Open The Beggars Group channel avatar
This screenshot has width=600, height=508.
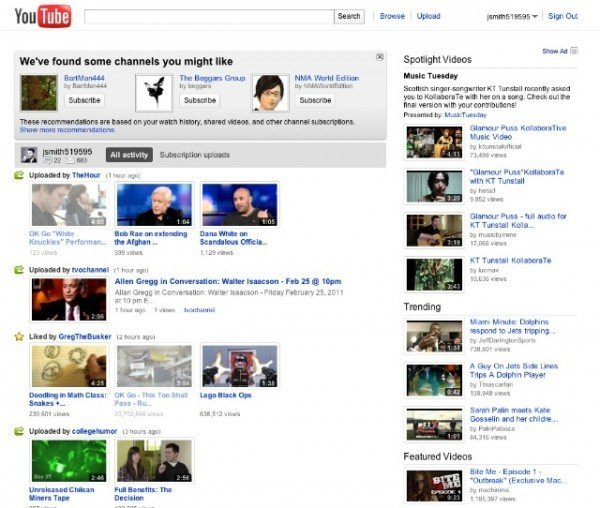(x=154, y=93)
